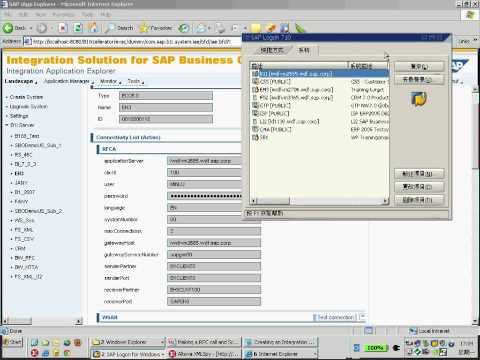Click the History icon after Favorites

pos(183,28)
